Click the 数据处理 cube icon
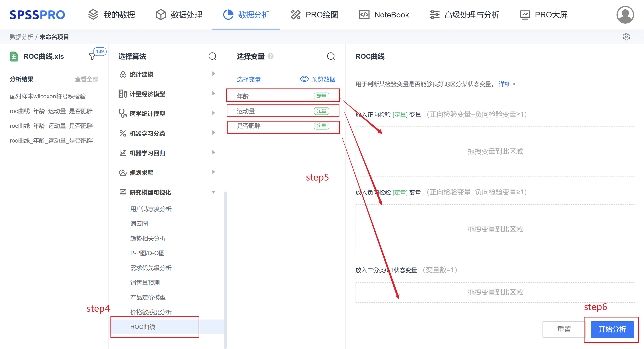The image size is (644, 349). pos(161,15)
